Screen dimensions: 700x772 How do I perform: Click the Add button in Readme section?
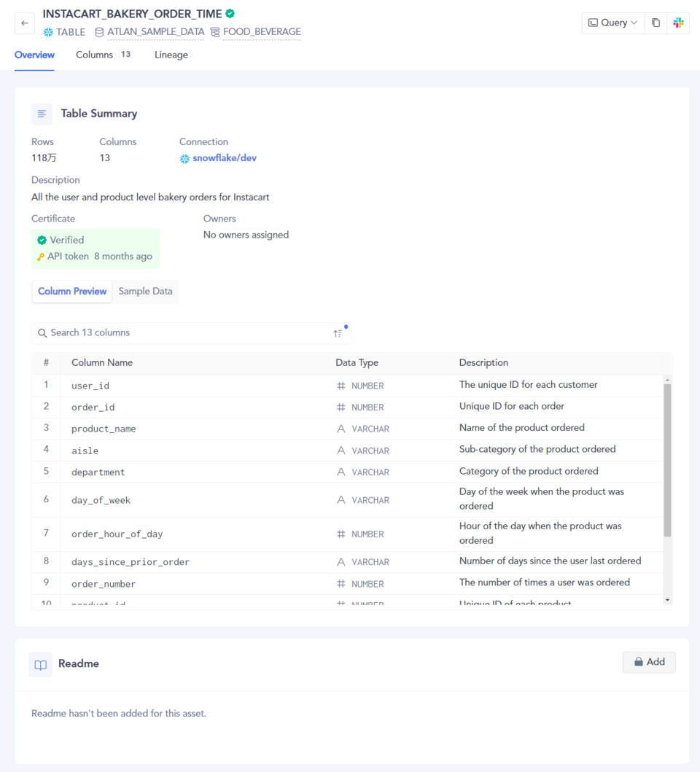pos(648,662)
